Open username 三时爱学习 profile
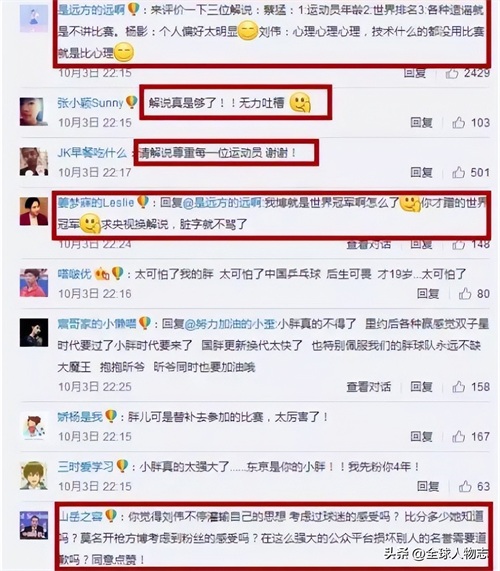Screen dimensions: 500x571 point(86,466)
